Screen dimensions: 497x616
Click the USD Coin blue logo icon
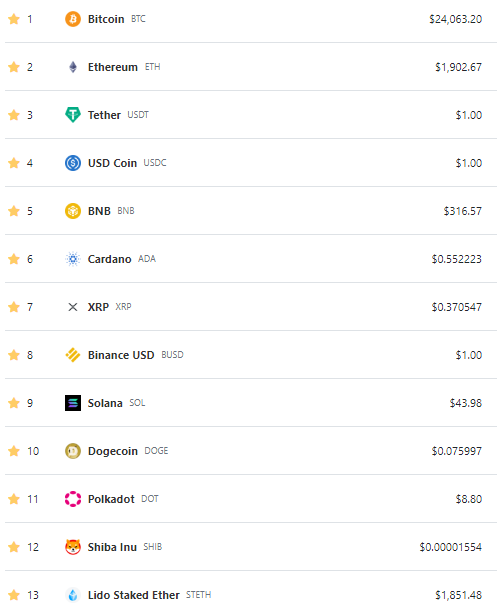[x=73, y=163]
